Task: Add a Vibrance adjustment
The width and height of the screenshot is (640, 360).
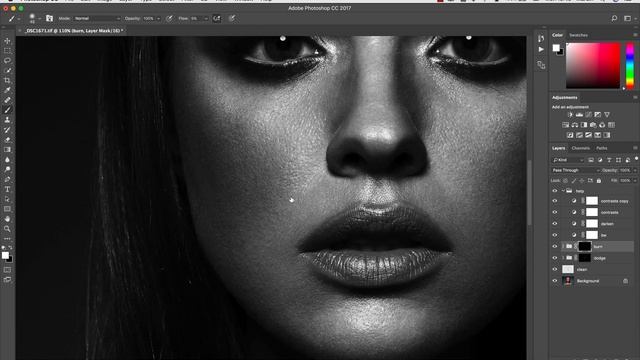Action: [x=607, y=115]
